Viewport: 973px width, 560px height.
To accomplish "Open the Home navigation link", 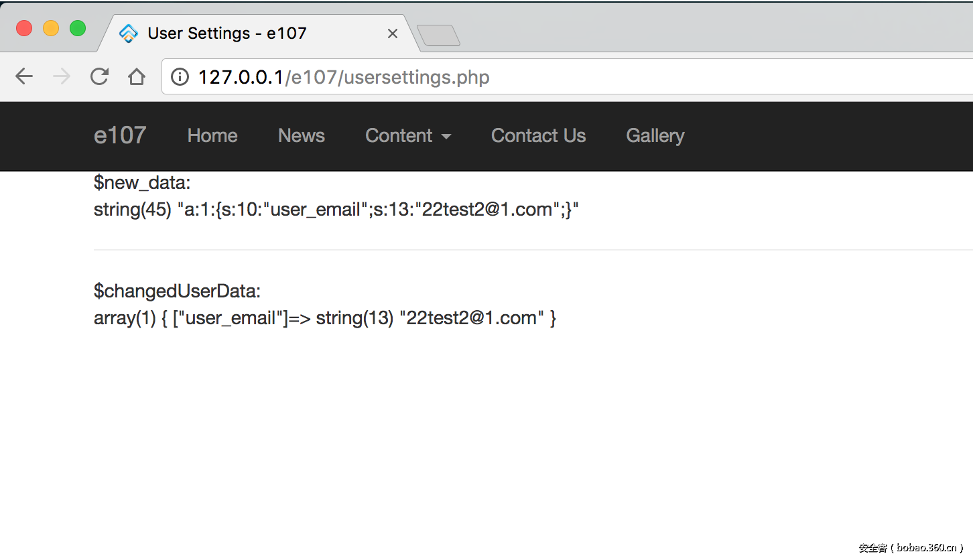I will (212, 136).
